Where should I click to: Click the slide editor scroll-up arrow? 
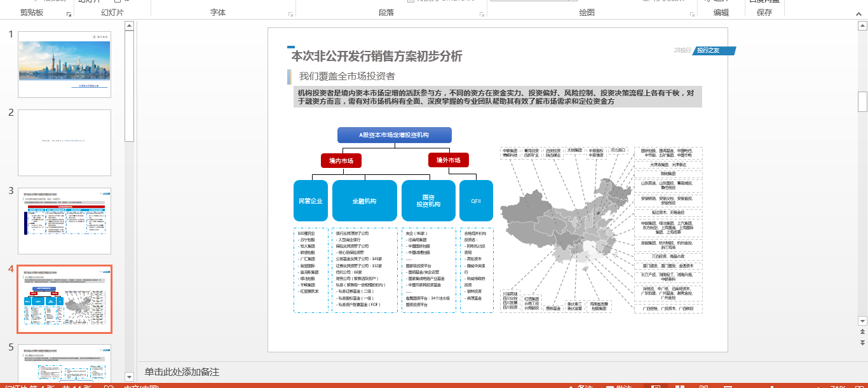862,27
